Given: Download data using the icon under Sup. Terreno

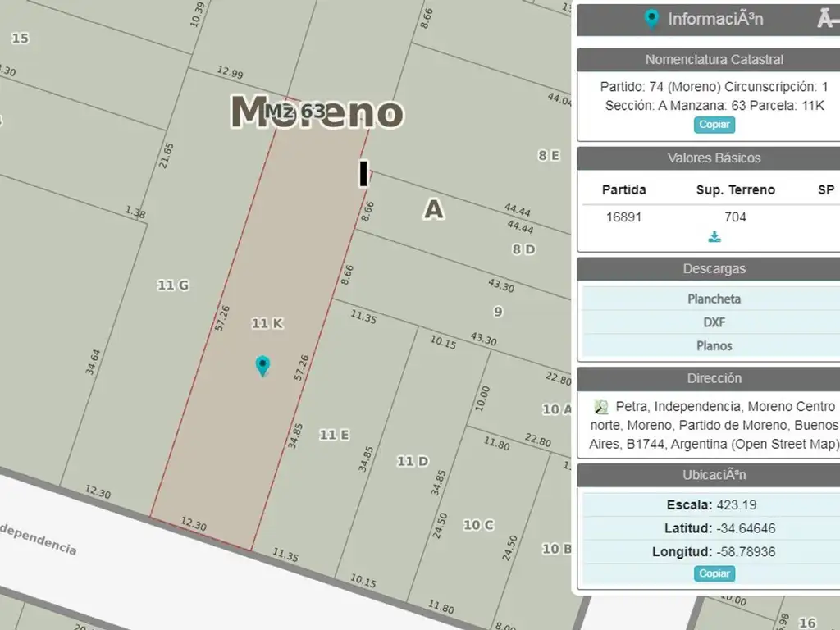Looking at the screenshot, I should 714,237.
